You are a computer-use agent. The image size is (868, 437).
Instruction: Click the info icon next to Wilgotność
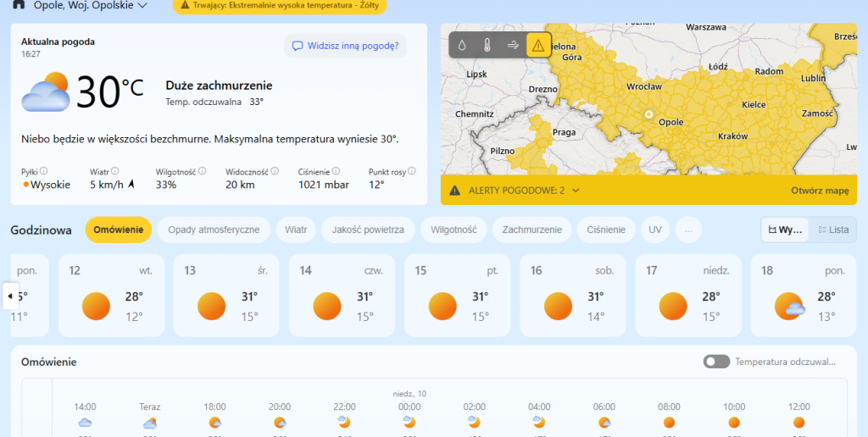pyautogui.click(x=202, y=171)
